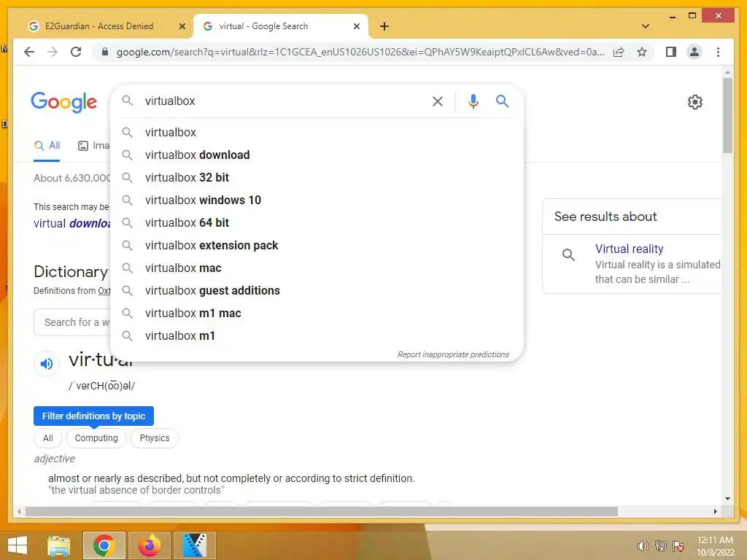
Task: Switch to the Images results tab
Action: (x=93, y=146)
